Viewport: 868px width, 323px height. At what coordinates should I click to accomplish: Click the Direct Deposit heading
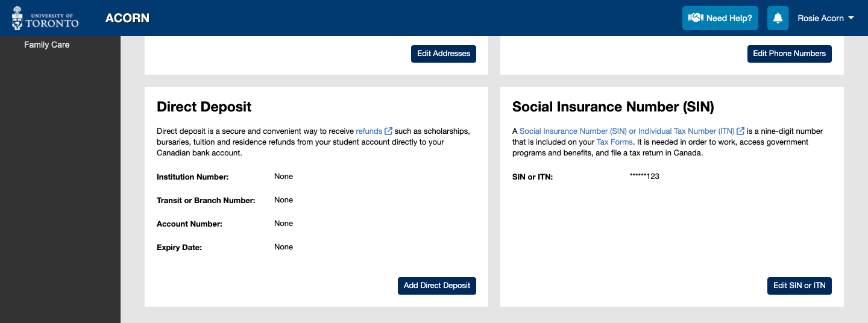pos(204,107)
